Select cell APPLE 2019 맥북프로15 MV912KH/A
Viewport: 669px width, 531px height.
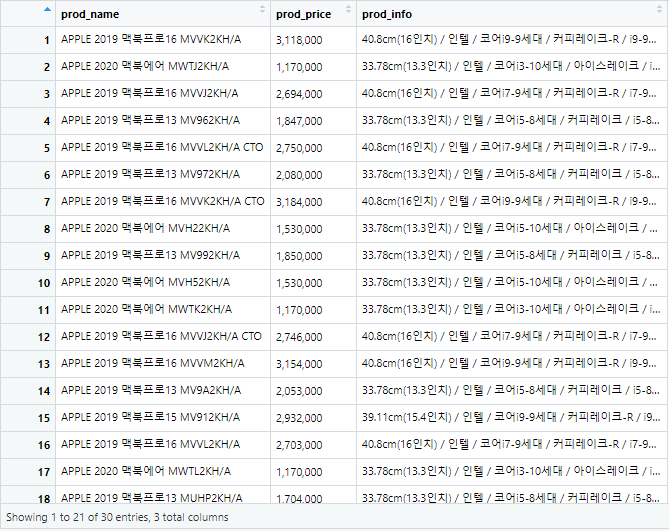click(163, 418)
